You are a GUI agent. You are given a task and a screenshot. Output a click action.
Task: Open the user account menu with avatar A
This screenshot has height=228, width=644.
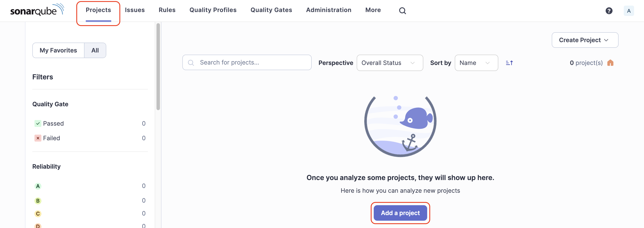629,11
